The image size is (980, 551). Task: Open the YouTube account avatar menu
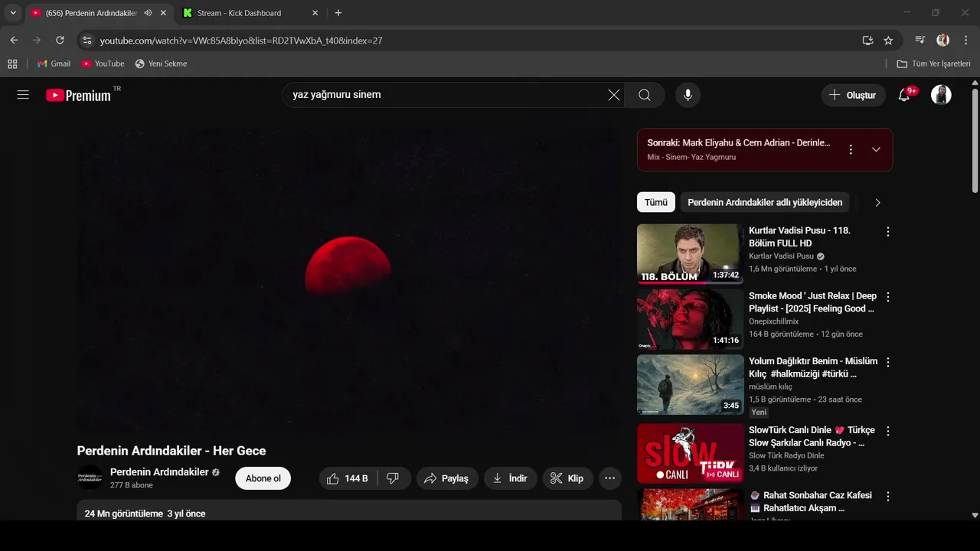941,95
